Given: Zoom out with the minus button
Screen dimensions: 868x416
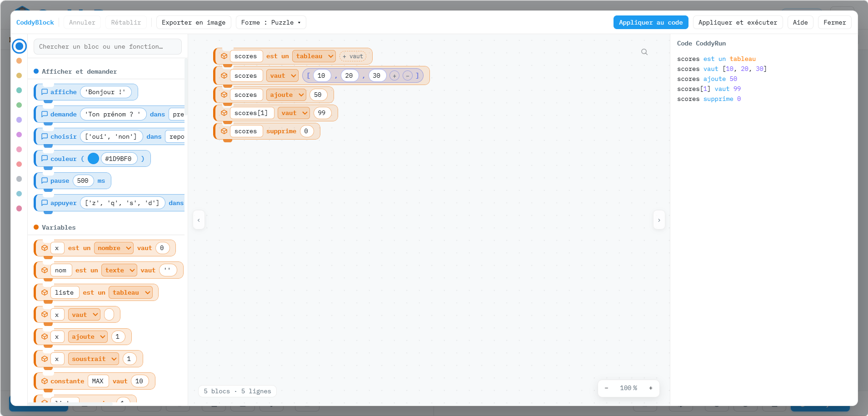Looking at the screenshot, I should click(x=606, y=388).
